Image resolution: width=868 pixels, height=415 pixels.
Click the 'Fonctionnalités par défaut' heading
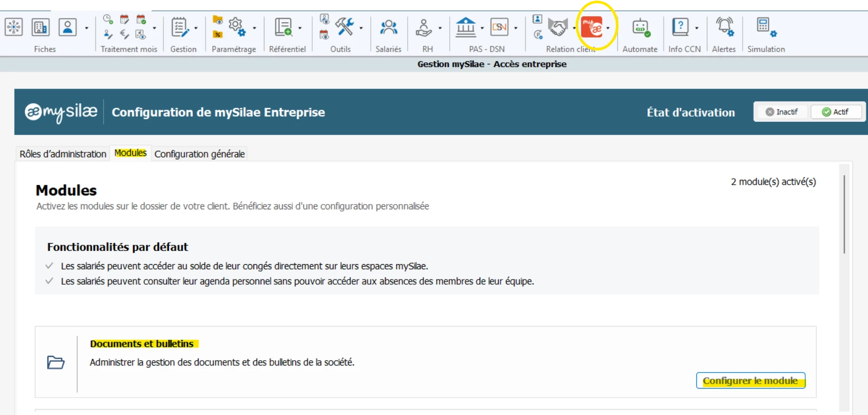click(117, 247)
